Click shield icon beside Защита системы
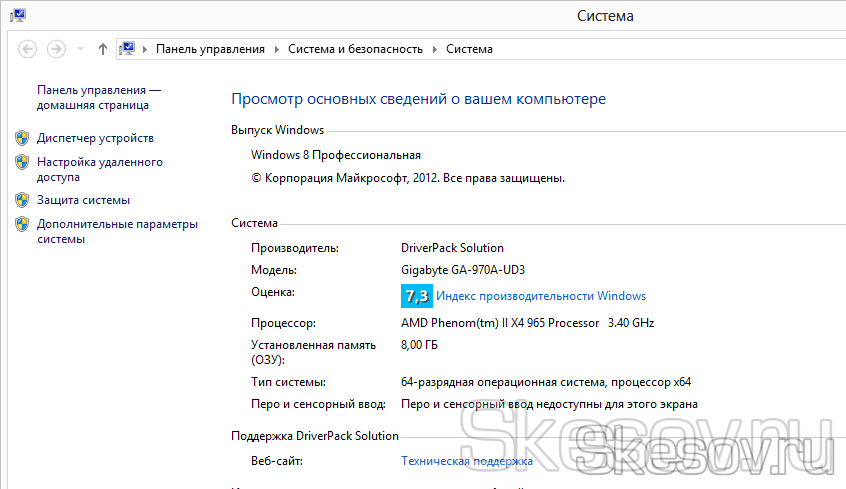Viewport: 846px width, 489px height. 22,200
